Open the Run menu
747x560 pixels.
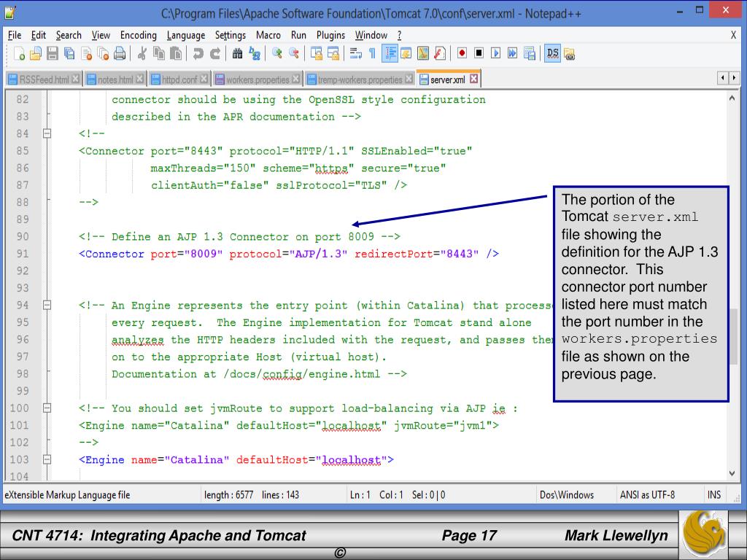click(x=298, y=35)
